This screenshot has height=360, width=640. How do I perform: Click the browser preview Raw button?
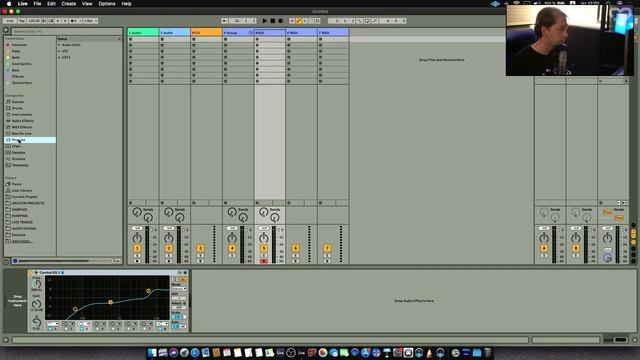(116, 260)
